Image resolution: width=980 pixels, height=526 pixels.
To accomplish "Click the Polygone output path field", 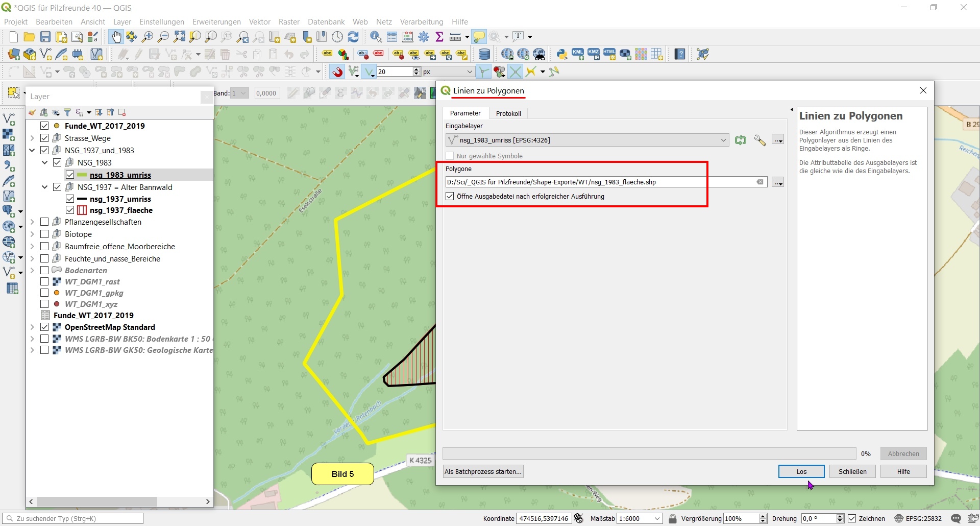I will tap(600, 182).
